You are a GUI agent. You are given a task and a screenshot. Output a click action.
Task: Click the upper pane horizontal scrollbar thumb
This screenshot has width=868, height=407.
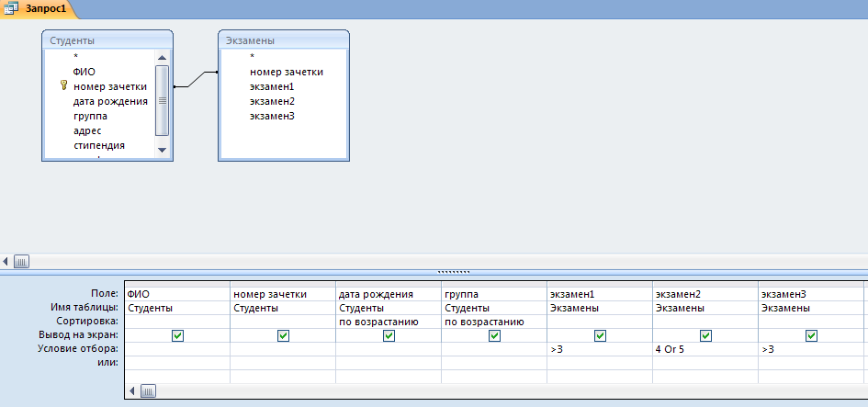(x=21, y=261)
